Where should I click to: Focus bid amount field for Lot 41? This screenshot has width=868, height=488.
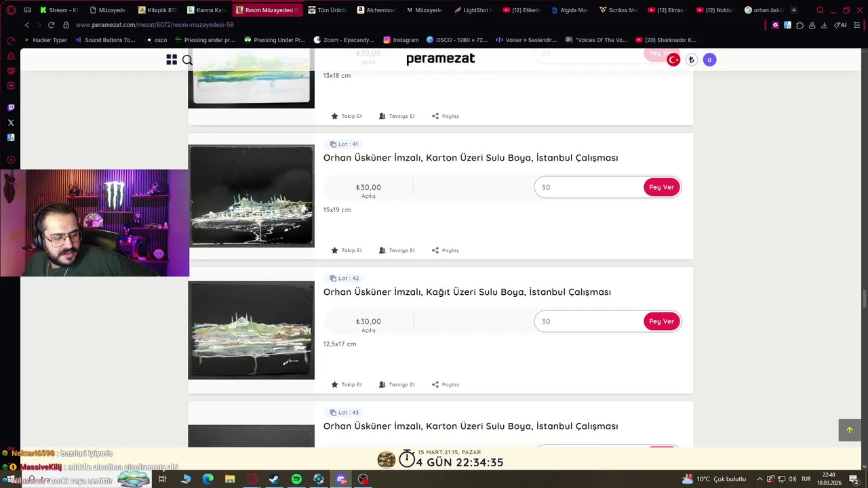coord(589,187)
